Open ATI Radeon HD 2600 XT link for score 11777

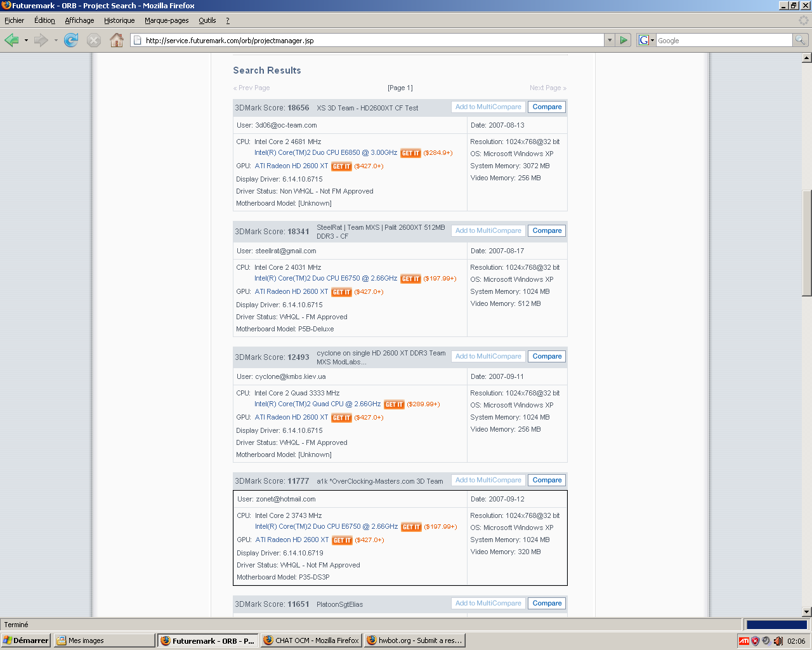tap(292, 540)
